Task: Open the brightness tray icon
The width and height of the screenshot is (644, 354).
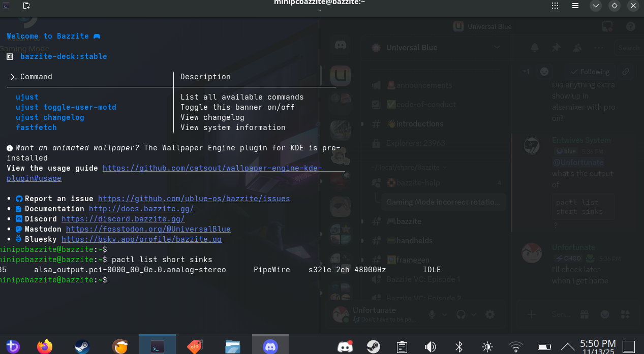Action: tap(487, 347)
